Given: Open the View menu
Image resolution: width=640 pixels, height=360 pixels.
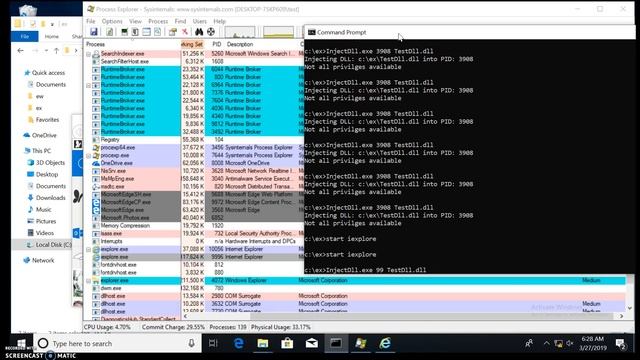Looking at the screenshot, I should click(x=135, y=21).
